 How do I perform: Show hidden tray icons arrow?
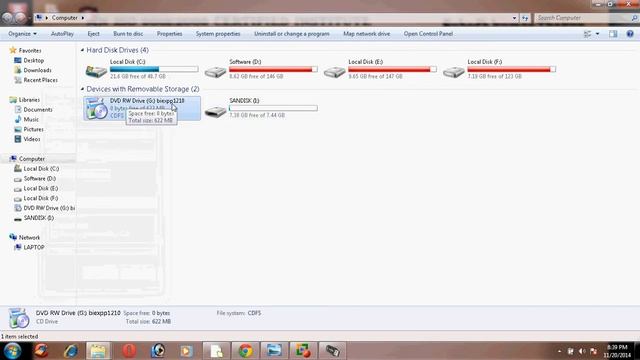(559, 351)
